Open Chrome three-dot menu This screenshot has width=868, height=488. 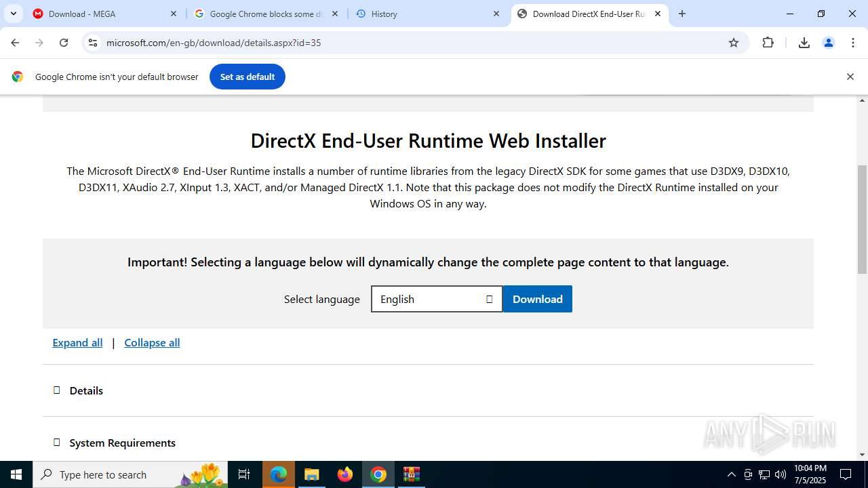(x=853, y=43)
